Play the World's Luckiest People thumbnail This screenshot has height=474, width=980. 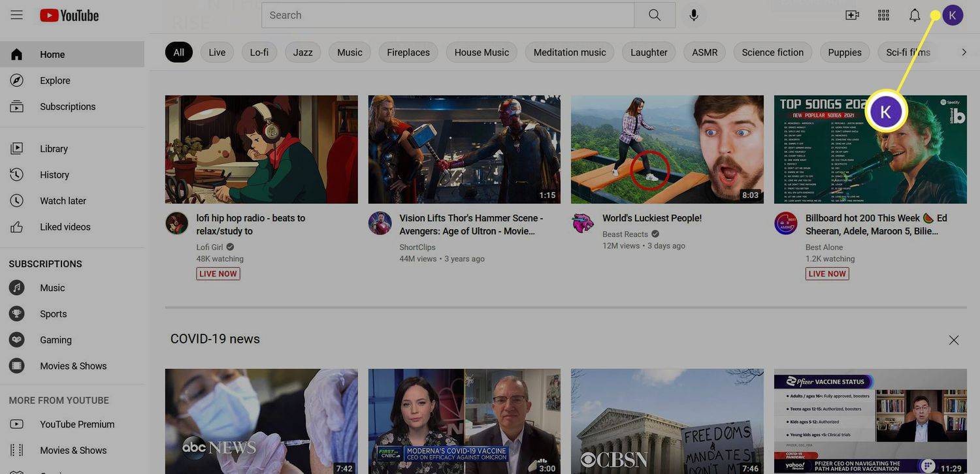point(667,150)
